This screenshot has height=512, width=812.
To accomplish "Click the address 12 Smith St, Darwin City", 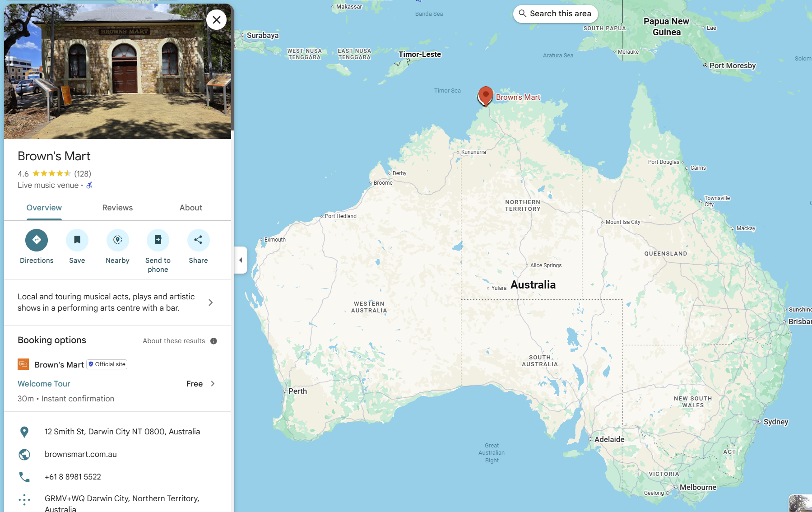I will tap(122, 432).
